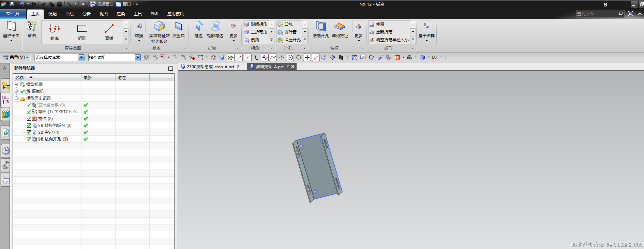The width and height of the screenshot is (644, 249).
Task: Click the 三折弯角 three bend corner tool
Action: 256,32
